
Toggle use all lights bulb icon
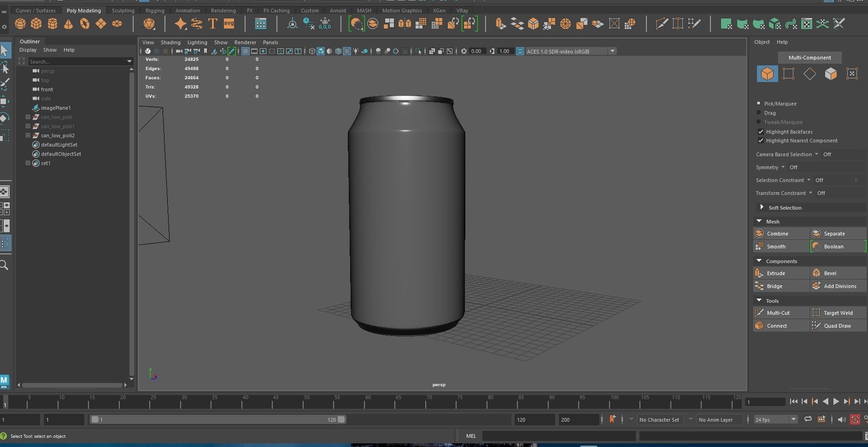[x=356, y=51]
